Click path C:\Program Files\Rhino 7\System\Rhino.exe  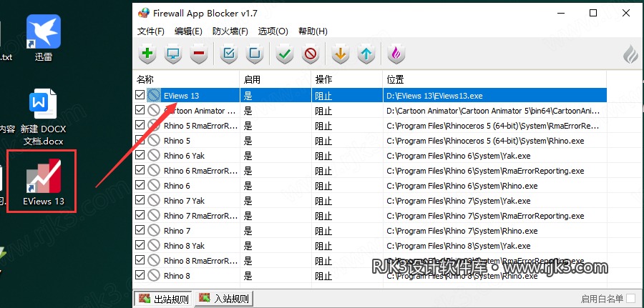462,231
